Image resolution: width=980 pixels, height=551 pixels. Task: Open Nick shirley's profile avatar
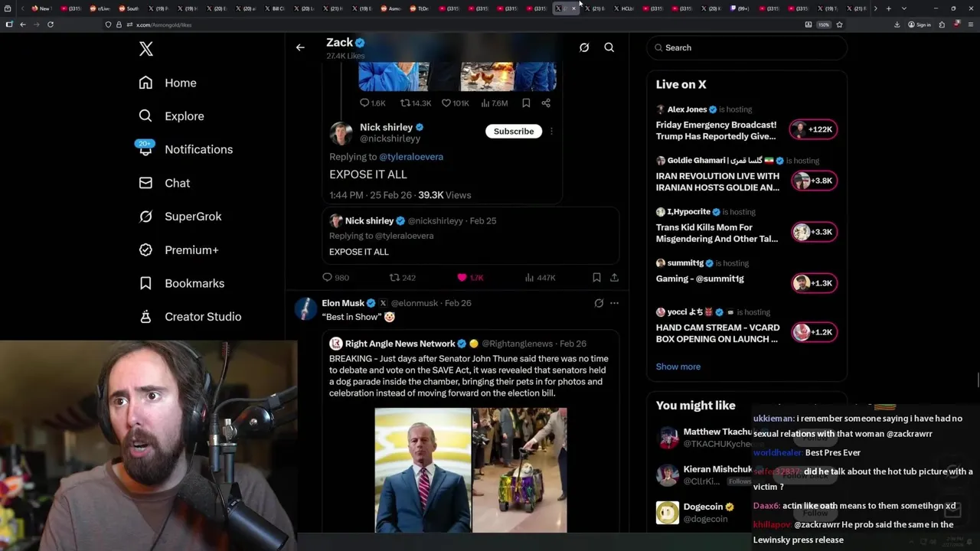click(x=341, y=132)
